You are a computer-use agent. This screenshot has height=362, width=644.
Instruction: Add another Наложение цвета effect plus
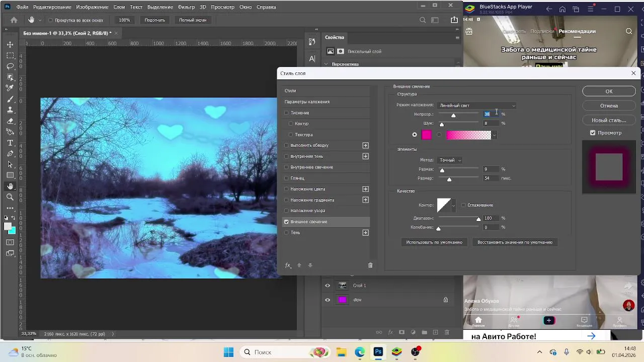[x=366, y=189]
